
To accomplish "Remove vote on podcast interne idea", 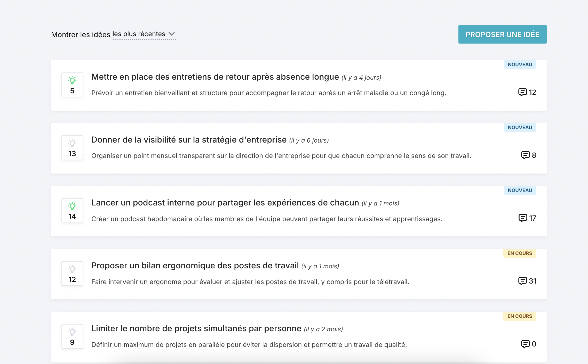I will pos(72,206).
